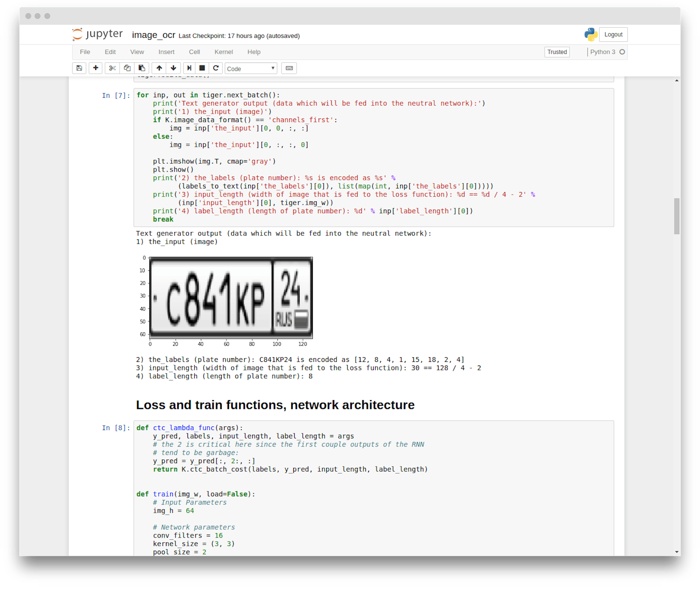
Task: Click the Logout button
Action: 613,34
